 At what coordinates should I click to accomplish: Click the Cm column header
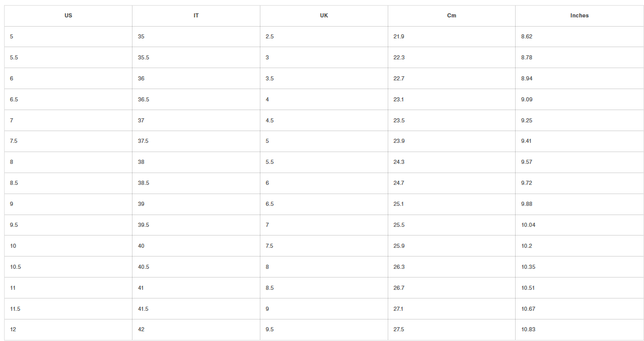coord(452,16)
